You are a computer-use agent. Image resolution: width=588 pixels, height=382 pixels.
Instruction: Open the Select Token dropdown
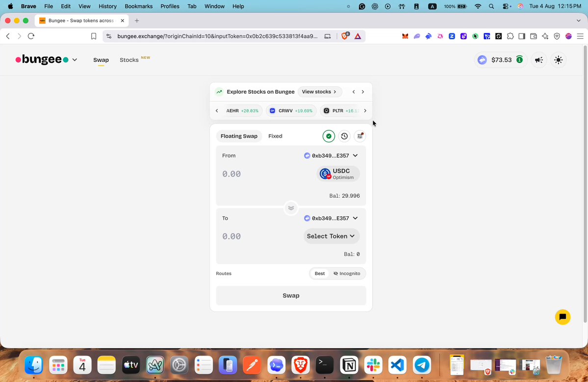331,236
